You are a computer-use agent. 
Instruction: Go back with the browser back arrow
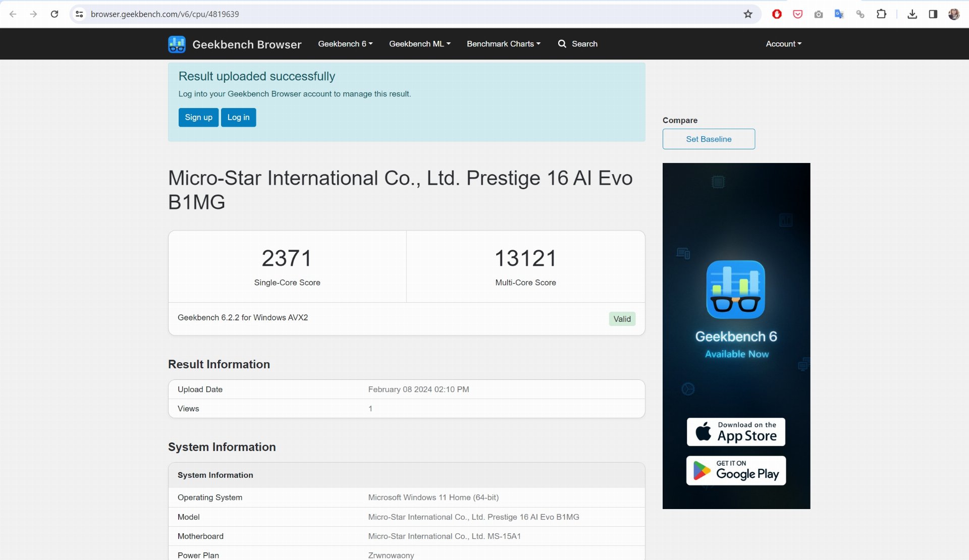(13, 14)
